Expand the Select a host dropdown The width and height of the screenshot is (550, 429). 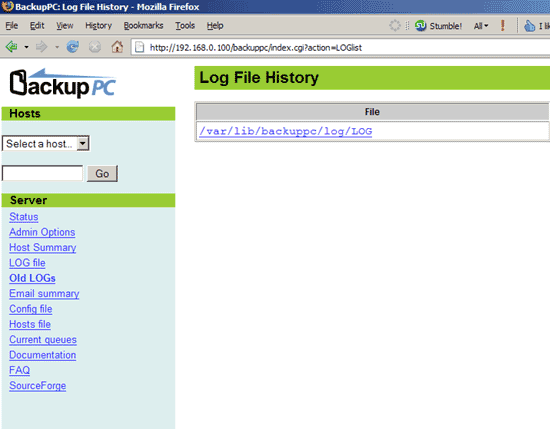(x=46, y=143)
